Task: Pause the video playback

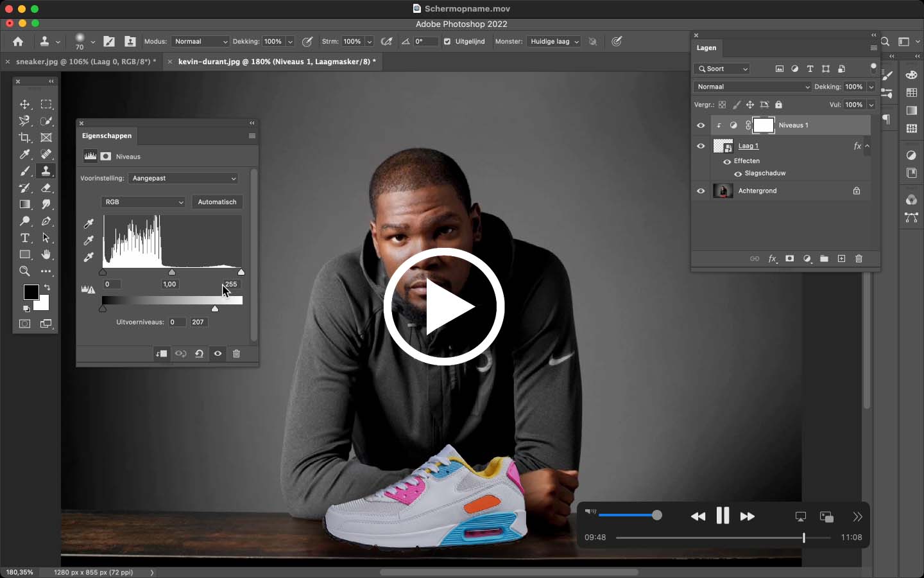Action: 723,516
